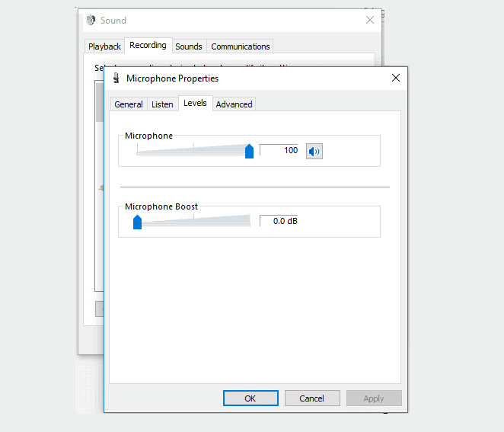Switch to the General tab
This screenshot has height=432, width=504.
click(x=129, y=104)
